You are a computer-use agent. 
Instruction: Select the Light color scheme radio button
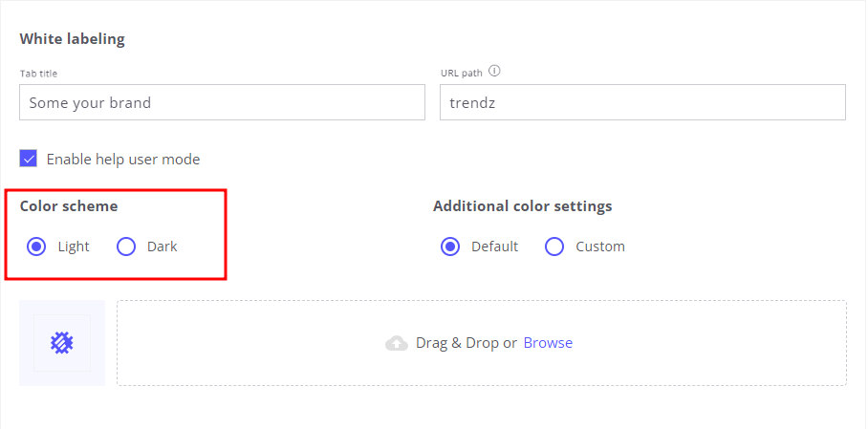point(36,247)
